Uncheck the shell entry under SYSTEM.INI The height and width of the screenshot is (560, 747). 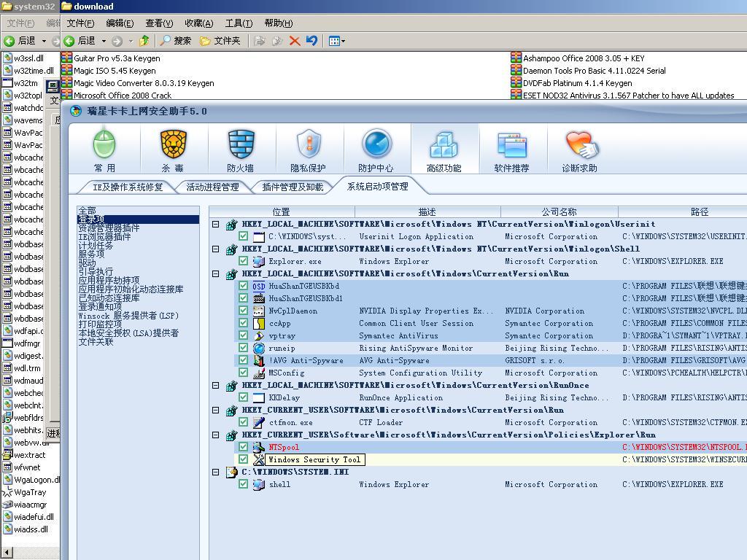244,484
